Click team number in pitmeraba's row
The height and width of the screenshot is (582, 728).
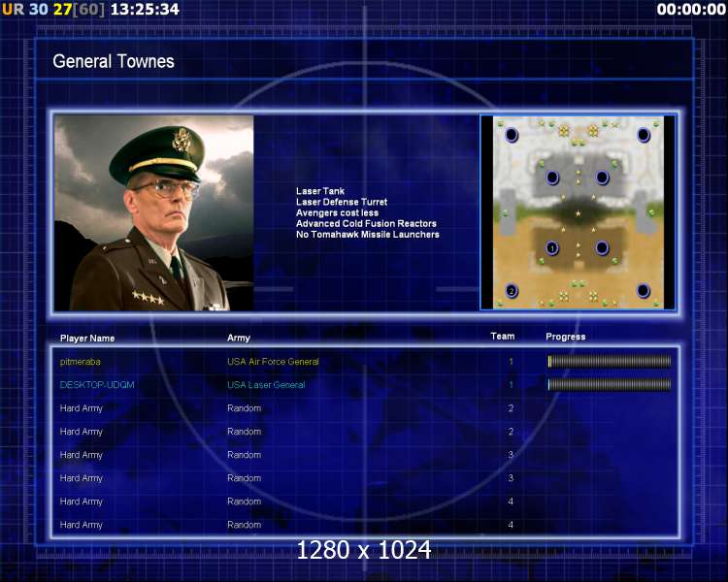click(x=511, y=362)
